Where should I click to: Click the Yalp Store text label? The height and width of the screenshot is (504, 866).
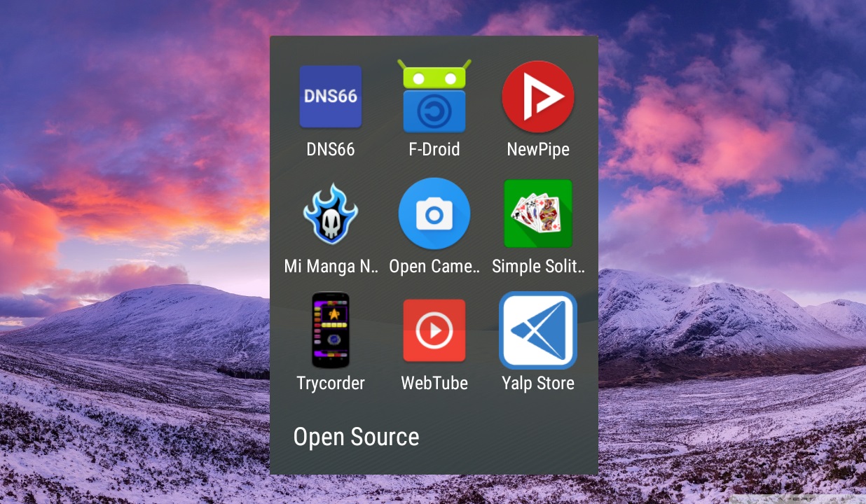coord(538,383)
